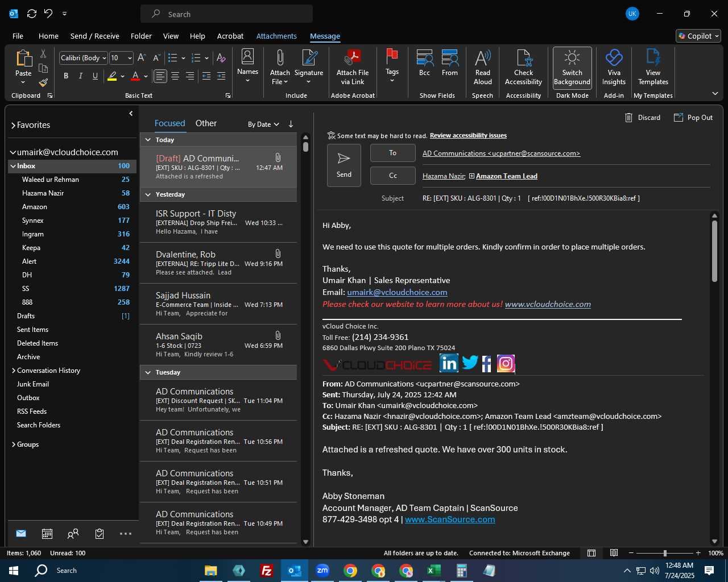Switch to the Other inbox tab
This screenshot has width=728, height=582.
click(x=206, y=123)
